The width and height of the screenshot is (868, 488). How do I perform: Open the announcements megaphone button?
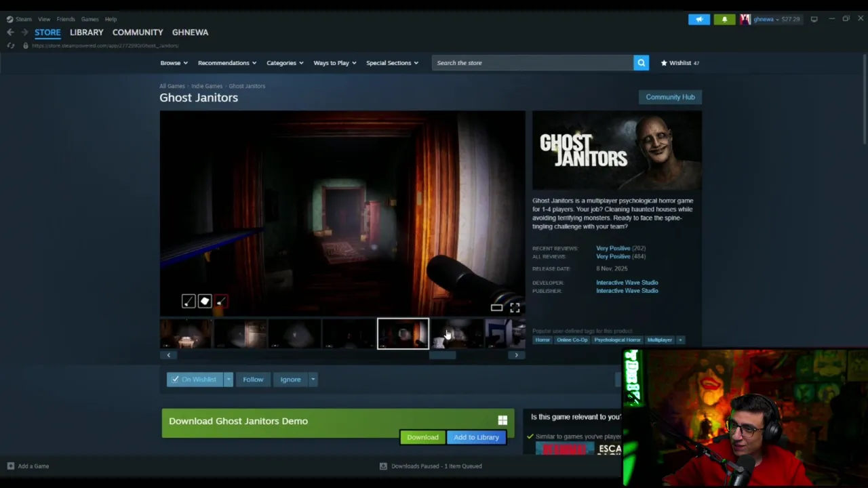pos(699,19)
